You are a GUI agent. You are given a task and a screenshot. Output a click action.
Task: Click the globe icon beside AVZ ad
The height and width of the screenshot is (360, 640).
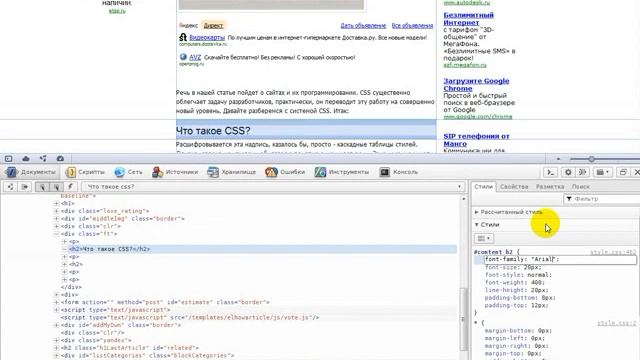[183, 57]
